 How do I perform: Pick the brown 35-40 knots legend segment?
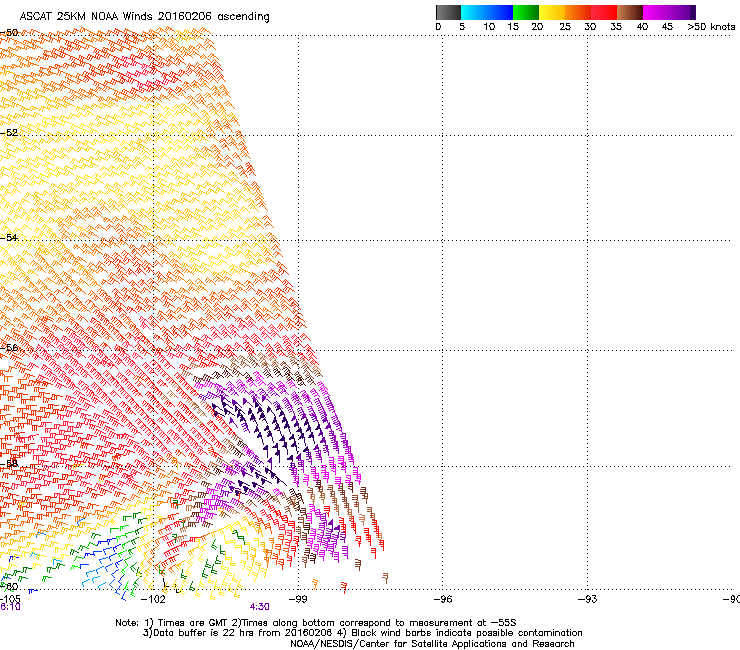point(630,12)
